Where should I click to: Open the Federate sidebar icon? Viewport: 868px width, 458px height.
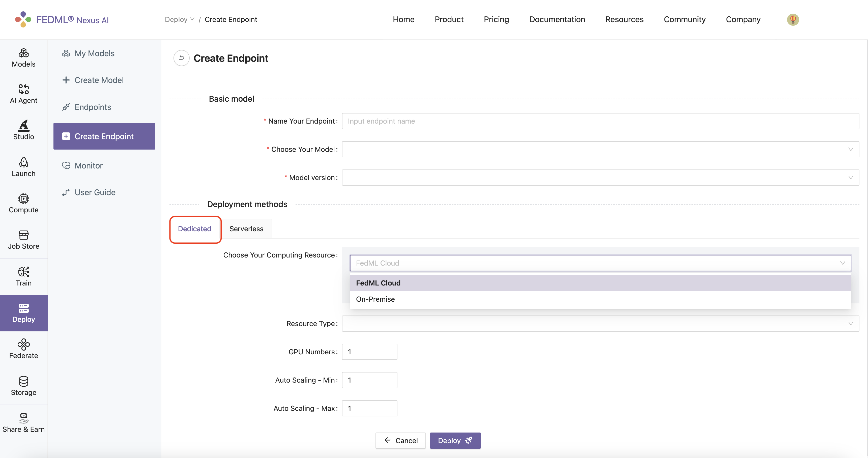tap(24, 349)
